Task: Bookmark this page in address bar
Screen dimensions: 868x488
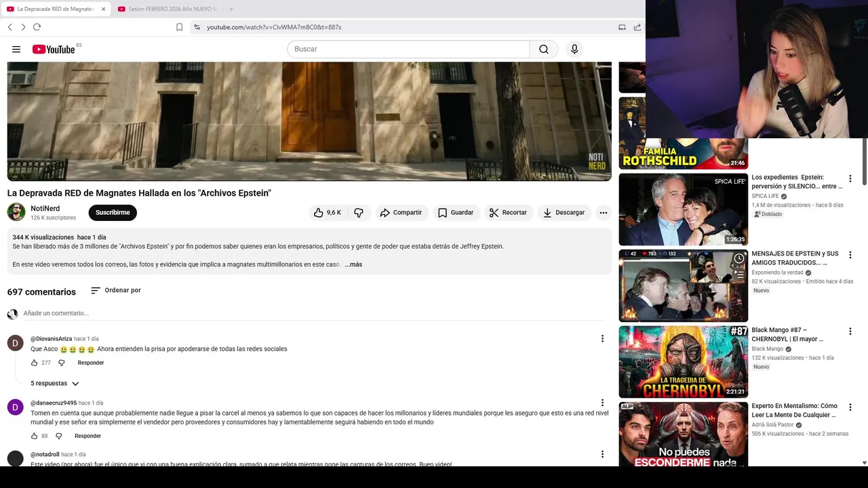Action: click(179, 27)
